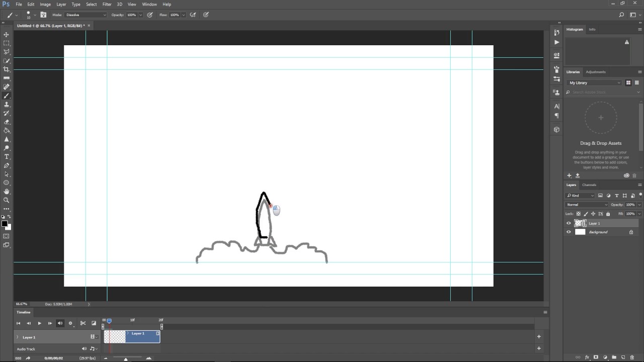The image size is (644, 362).
Task: Switch to the Channels tab
Action: pos(589,185)
